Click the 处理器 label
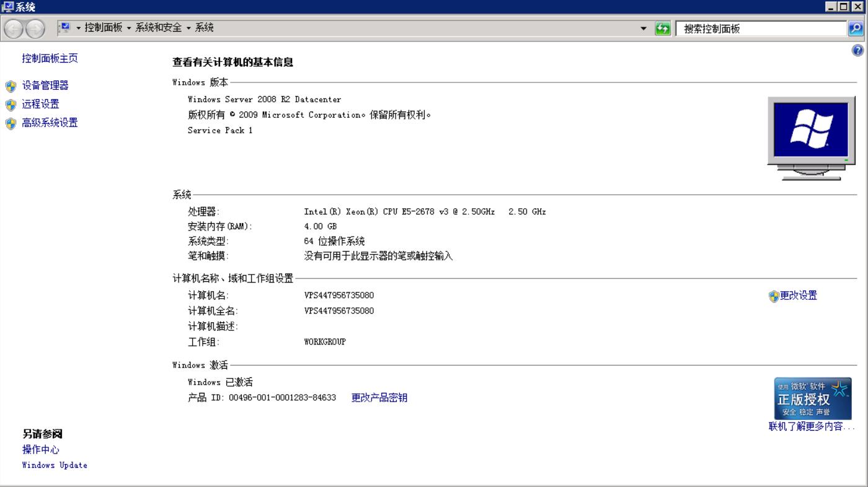The image size is (868, 487). (203, 211)
